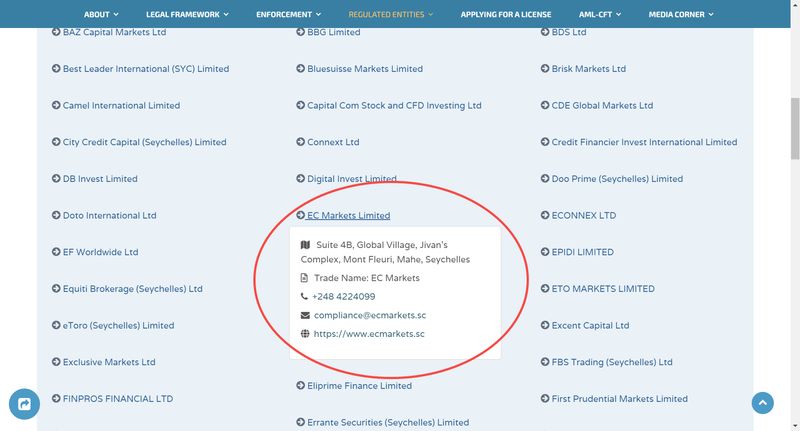Click arrow icon beside BDS Ltd

click(545, 32)
